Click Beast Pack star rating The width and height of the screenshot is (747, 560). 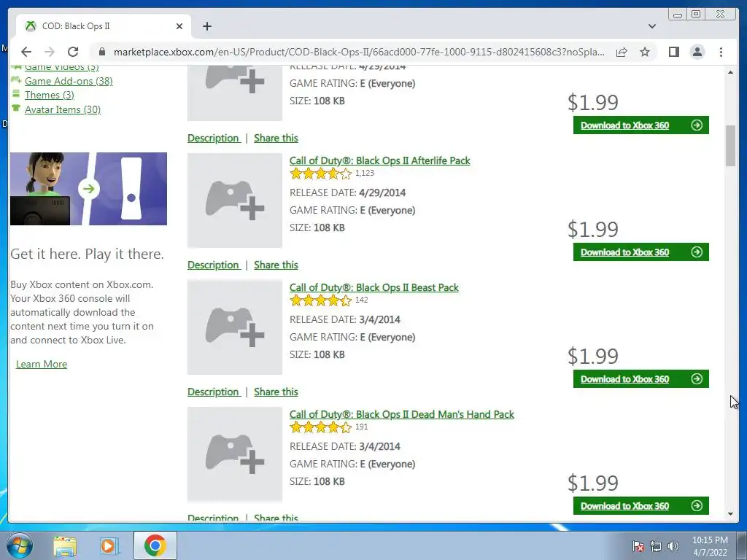point(321,300)
